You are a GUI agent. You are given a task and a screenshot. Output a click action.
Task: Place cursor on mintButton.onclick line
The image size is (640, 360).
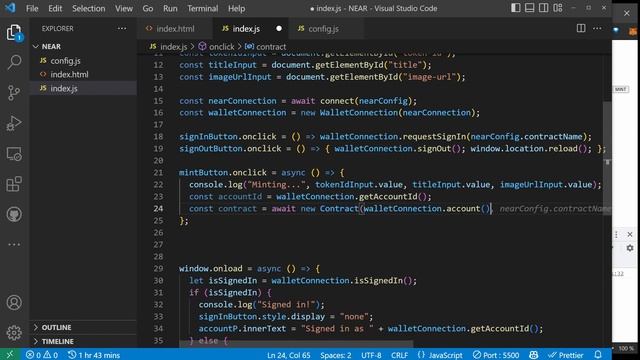pos(262,173)
